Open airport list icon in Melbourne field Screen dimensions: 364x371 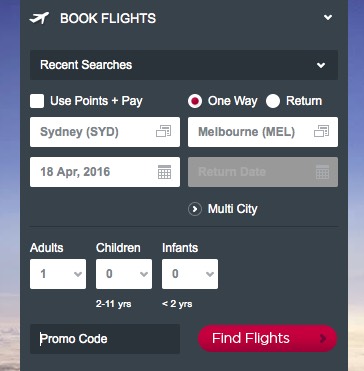[x=322, y=131]
